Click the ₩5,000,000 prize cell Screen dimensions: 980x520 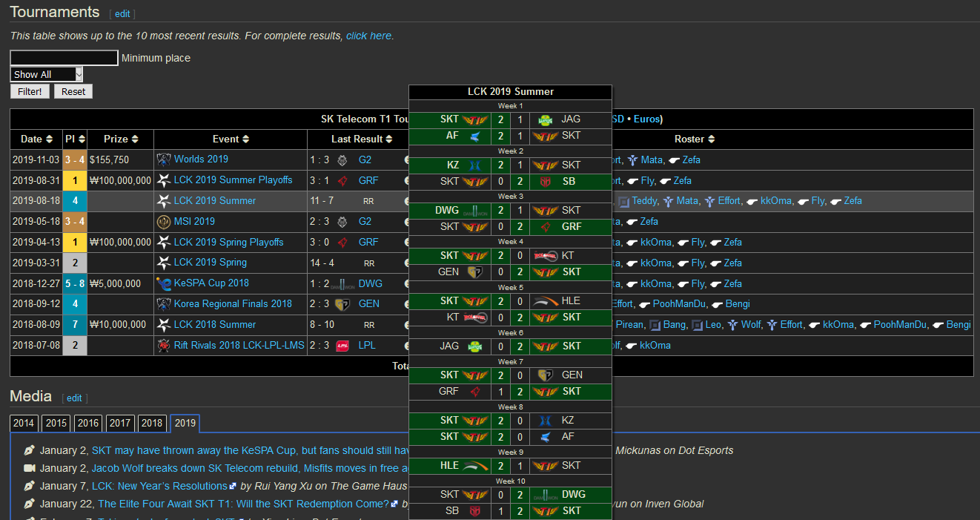click(120, 283)
